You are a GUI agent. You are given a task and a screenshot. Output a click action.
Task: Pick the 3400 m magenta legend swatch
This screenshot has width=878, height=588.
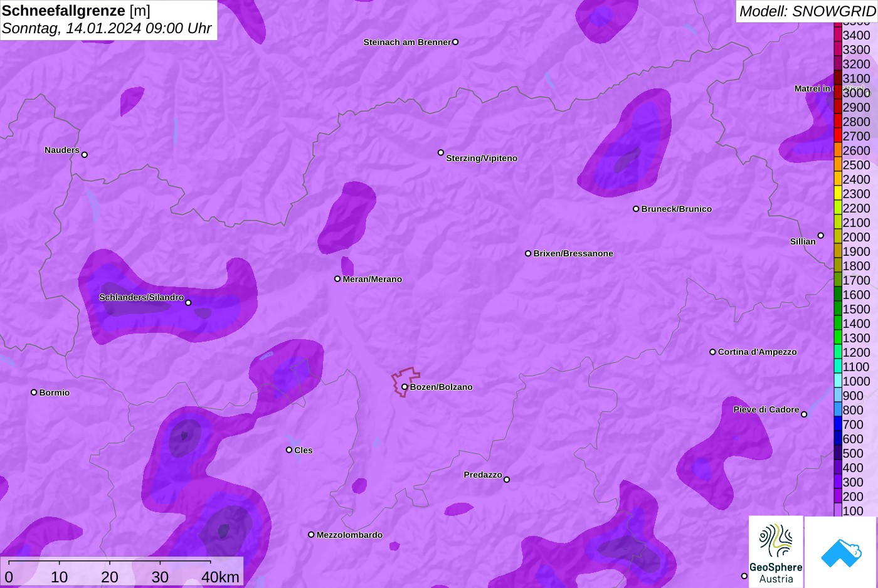point(838,35)
